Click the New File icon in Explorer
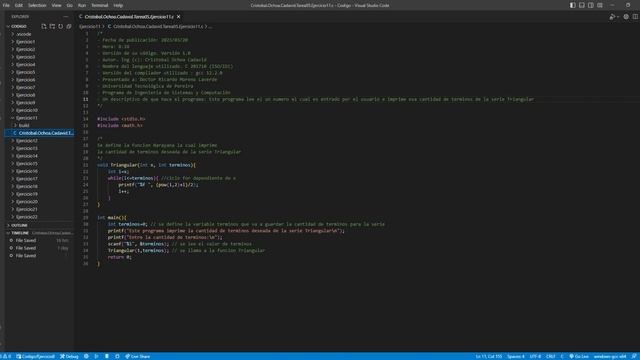640x360 pixels. coord(44,26)
